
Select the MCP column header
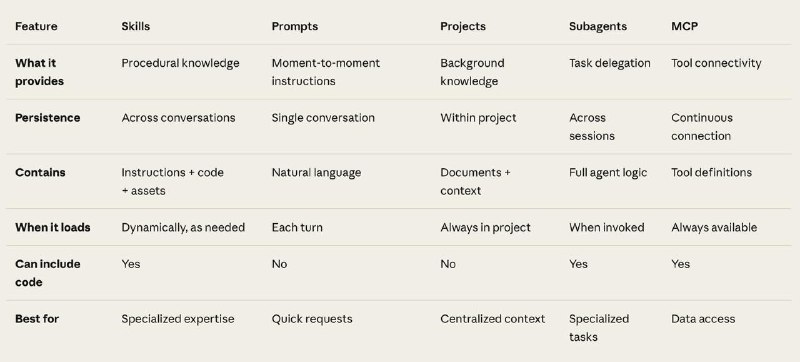tap(684, 27)
